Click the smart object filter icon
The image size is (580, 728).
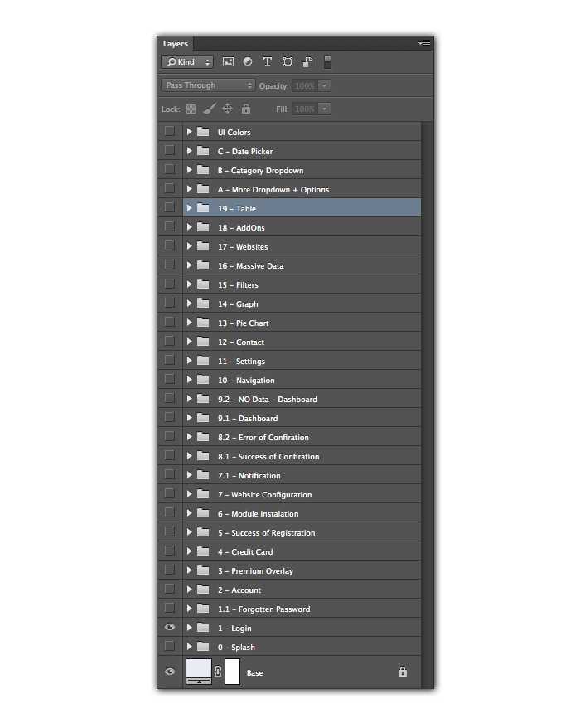(307, 62)
